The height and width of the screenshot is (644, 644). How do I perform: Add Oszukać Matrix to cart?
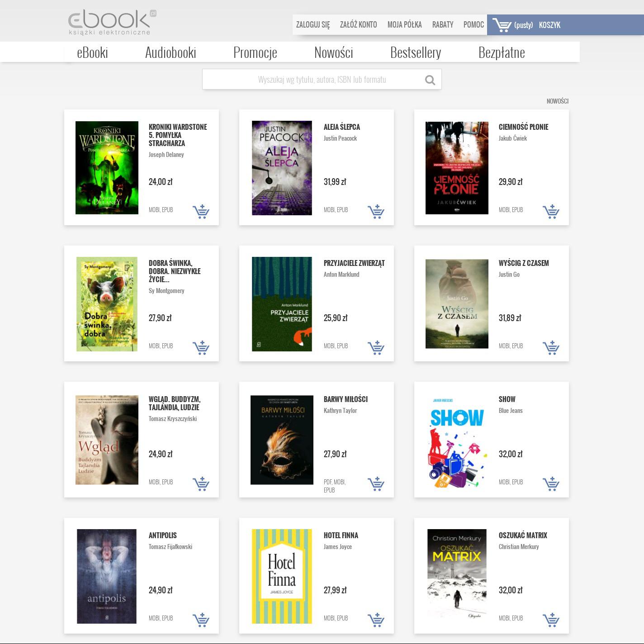[x=551, y=620]
